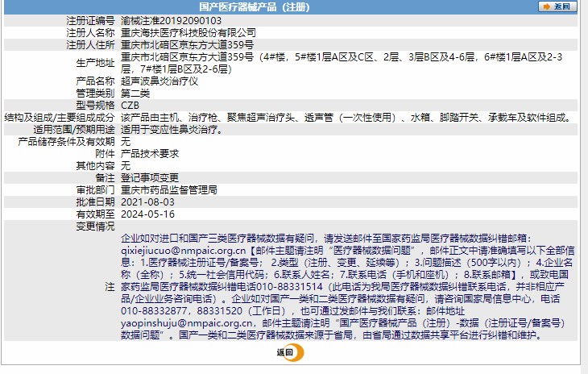Screen dimensions: 588x374
Task: Click the 注册人名称 label
Action: [x=90, y=32]
